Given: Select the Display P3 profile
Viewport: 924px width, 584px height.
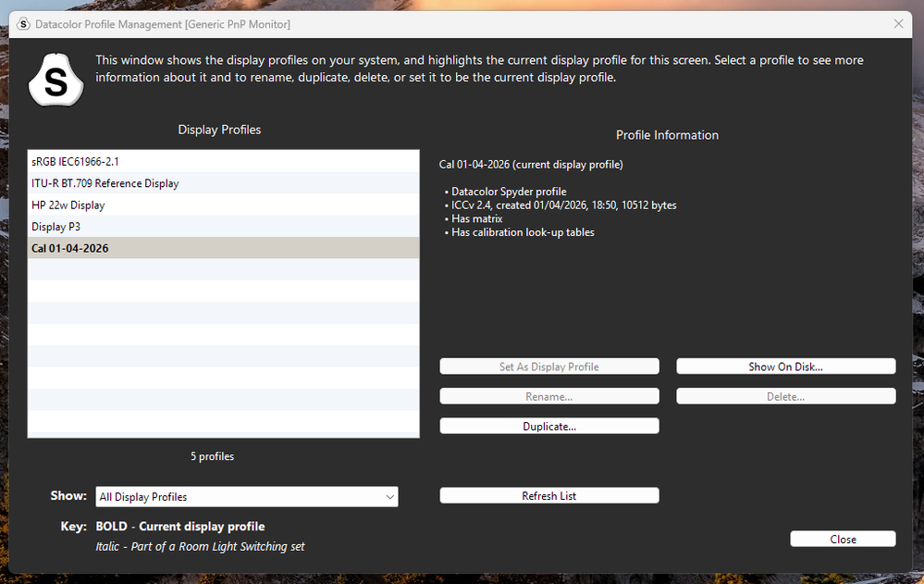Looking at the screenshot, I should click(x=223, y=227).
